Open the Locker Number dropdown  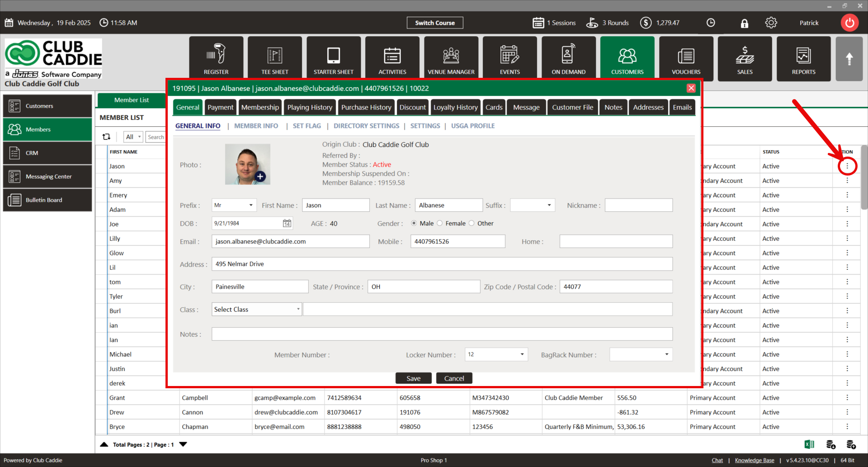[x=496, y=354]
